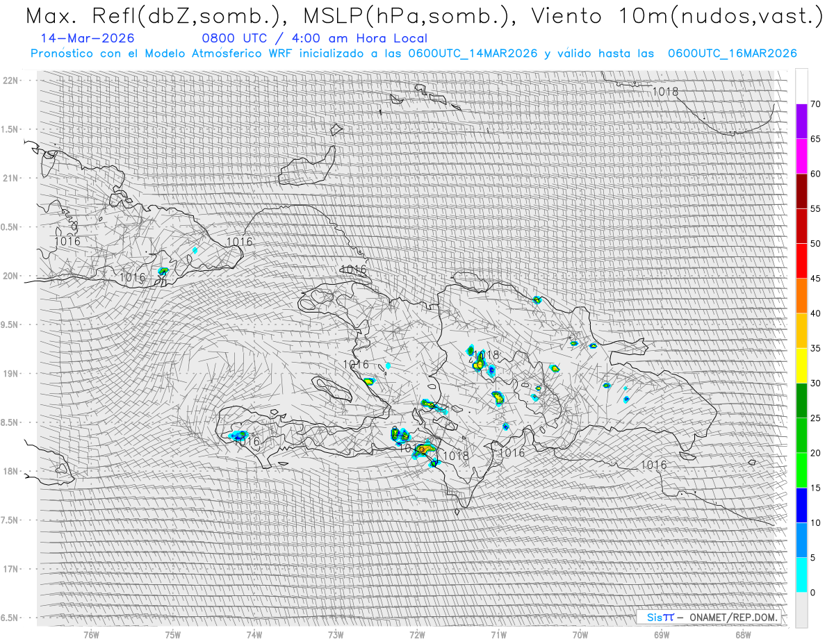Click the dark red 55–60 dBZ colorbar segment
This screenshot has width=834, height=644.
point(801,191)
